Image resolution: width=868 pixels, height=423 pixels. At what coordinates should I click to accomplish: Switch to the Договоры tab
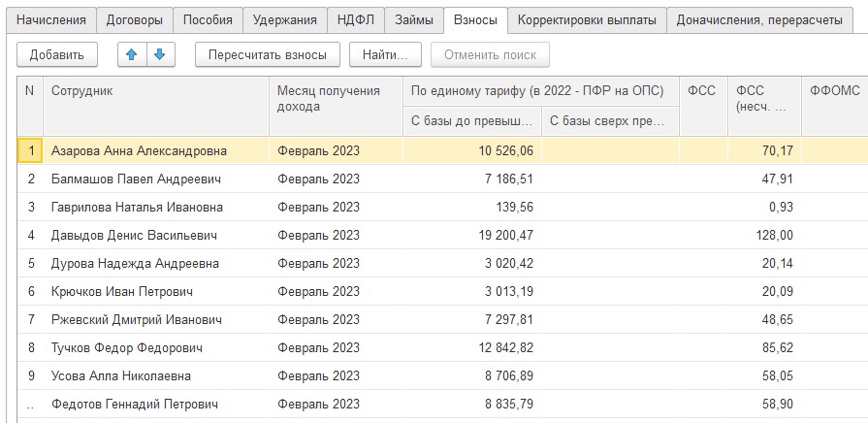(135, 19)
